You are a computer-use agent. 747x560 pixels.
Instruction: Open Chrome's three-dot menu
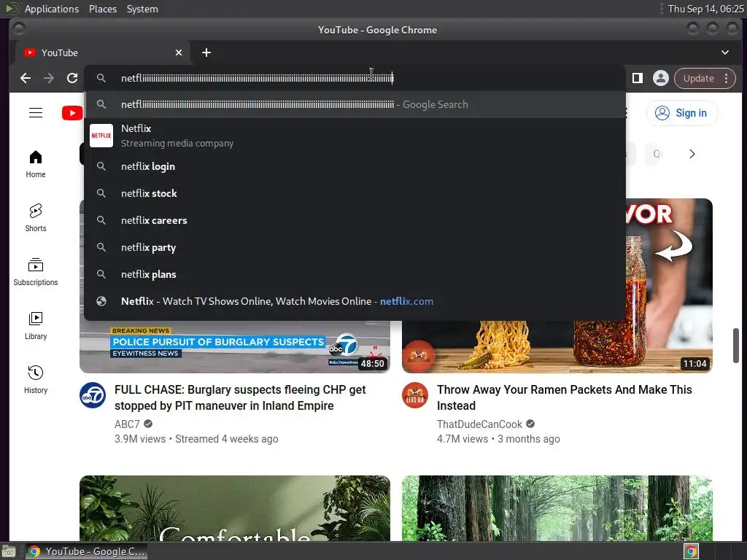[x=726, y=78]
